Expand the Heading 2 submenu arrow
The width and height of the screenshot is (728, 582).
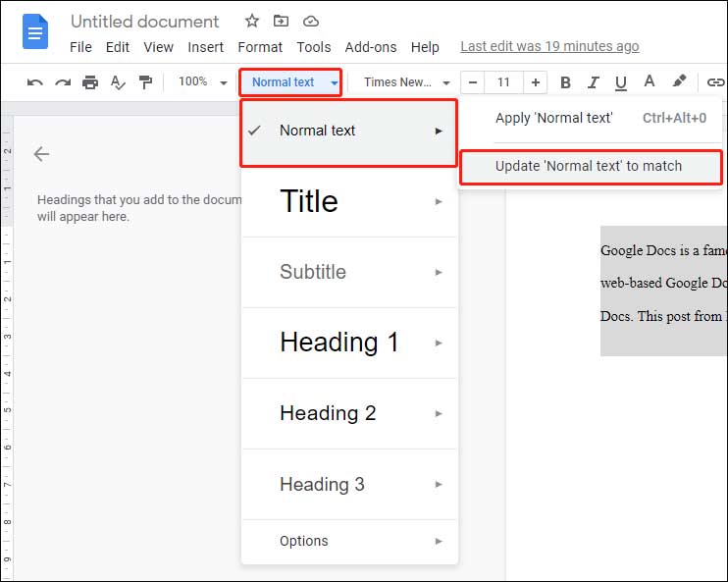pos(439,413)
